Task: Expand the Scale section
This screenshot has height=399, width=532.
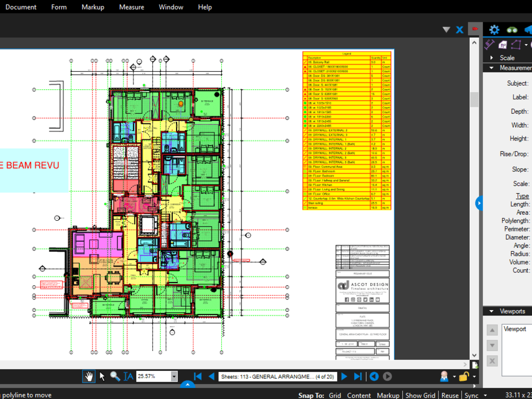Action: (x=492, y=57)
